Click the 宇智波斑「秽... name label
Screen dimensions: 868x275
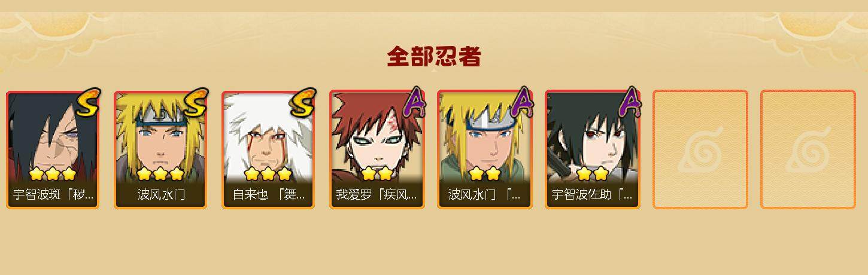click(53, 195)
